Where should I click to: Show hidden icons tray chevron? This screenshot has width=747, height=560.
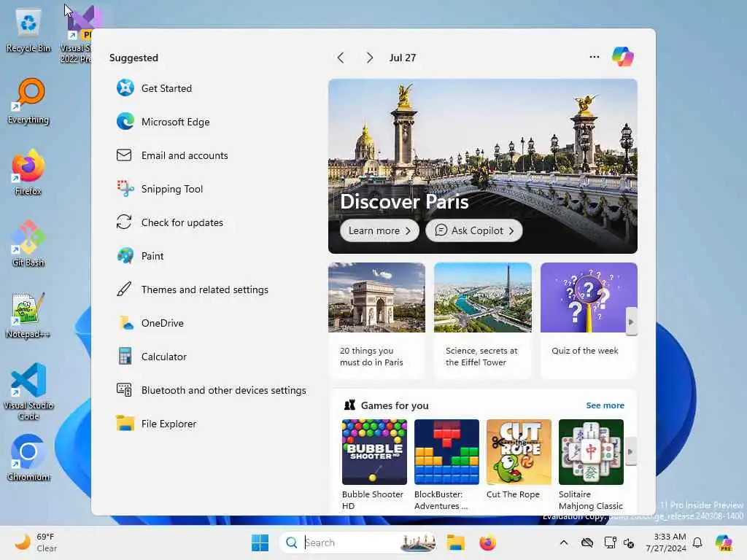pyautogui.click(x=564, y=542)
